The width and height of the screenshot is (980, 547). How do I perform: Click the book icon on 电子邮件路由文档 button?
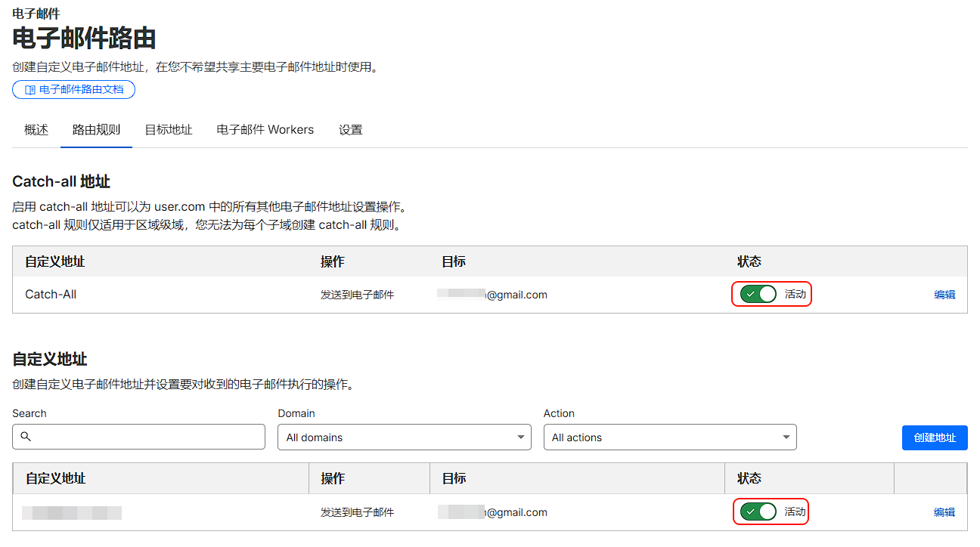pyautogui.click(x=28, y=89)
